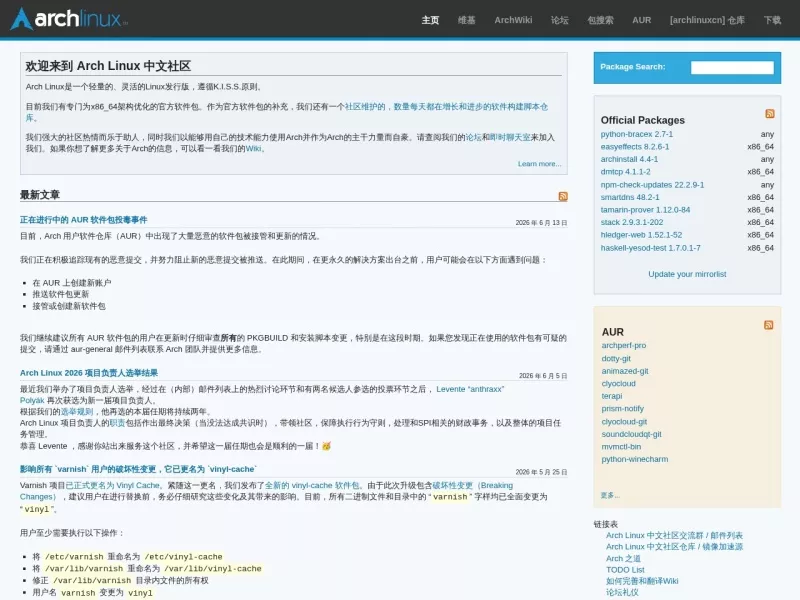Click the Arch Linux logo
Screen dimensions: 800x600
[69, 19]
